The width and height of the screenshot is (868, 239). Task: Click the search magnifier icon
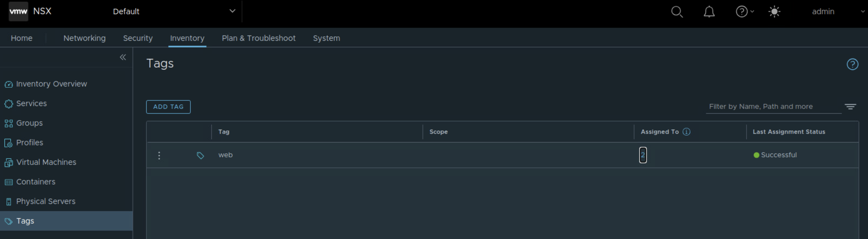[x=677, y=12]
